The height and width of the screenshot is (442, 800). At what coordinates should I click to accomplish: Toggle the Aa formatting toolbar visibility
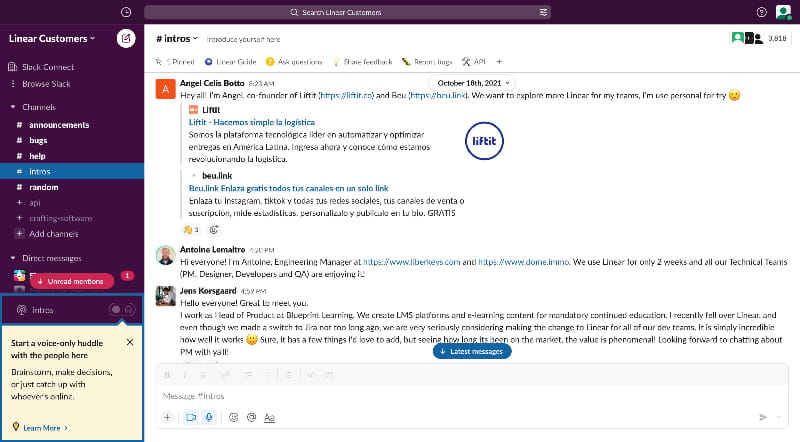269,418
